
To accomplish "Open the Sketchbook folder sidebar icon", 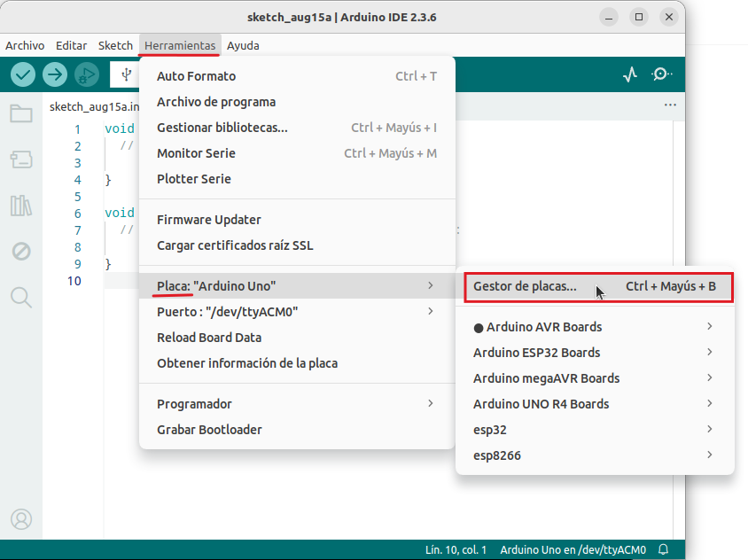I will tap(21, 113).
